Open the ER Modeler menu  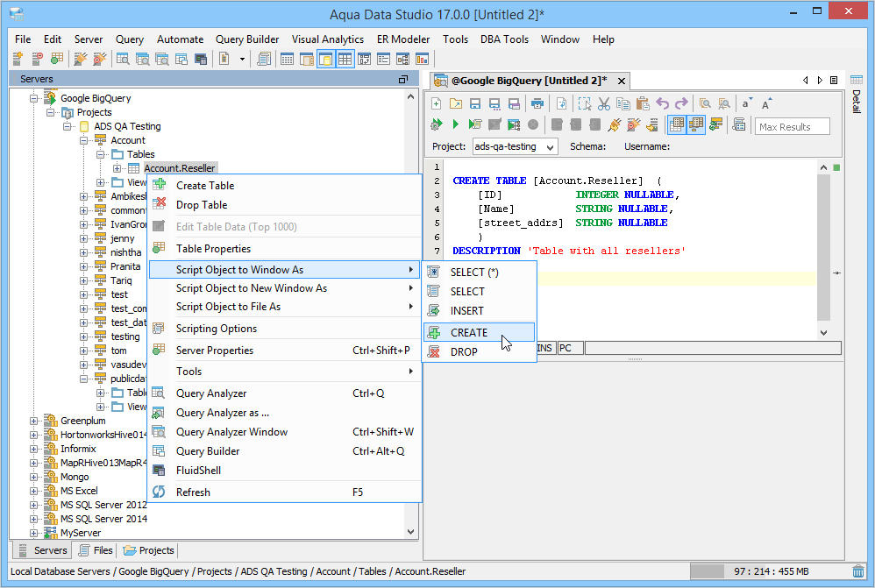pyautogui.click(x=403, y=39)
